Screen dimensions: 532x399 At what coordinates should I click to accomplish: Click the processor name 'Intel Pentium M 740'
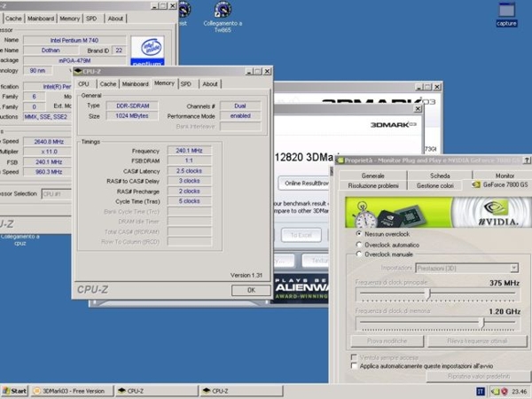[x=74, y=40]
